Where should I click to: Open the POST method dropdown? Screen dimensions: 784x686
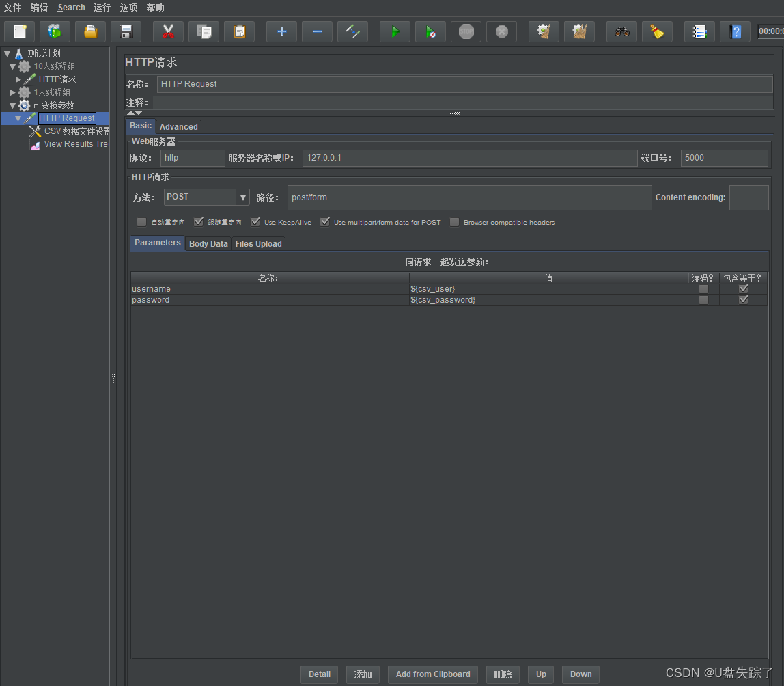tap(242, 197)
